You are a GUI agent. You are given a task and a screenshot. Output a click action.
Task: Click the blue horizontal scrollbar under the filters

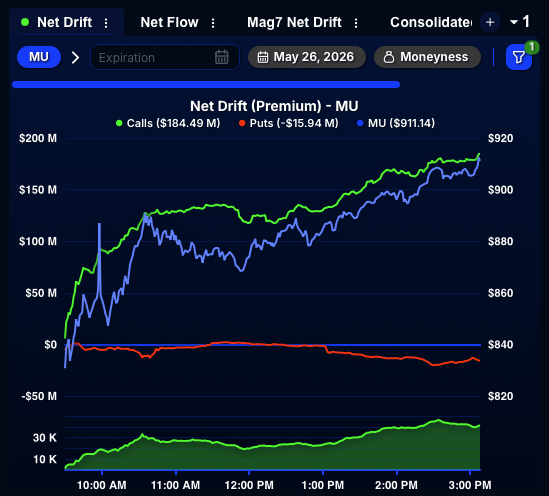coord(206,84)
